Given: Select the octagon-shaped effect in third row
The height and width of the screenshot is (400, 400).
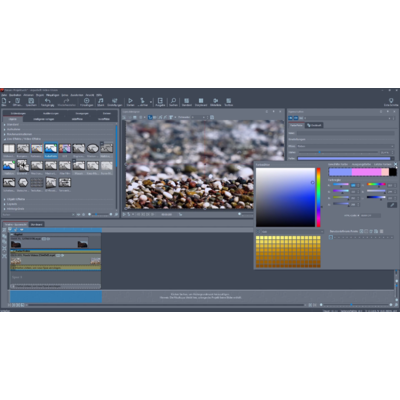Looking at the screenshot, I should (x=23, y=182).
